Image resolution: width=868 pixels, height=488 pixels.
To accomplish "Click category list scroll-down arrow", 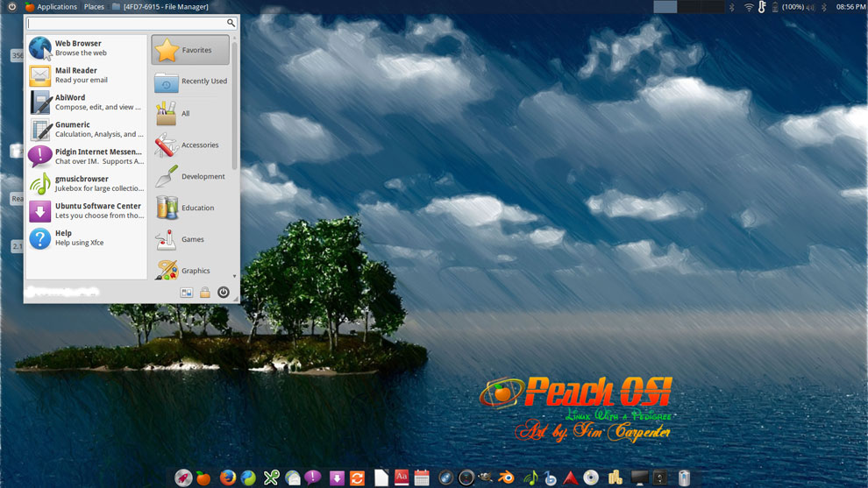I will (x=234, y=276).
